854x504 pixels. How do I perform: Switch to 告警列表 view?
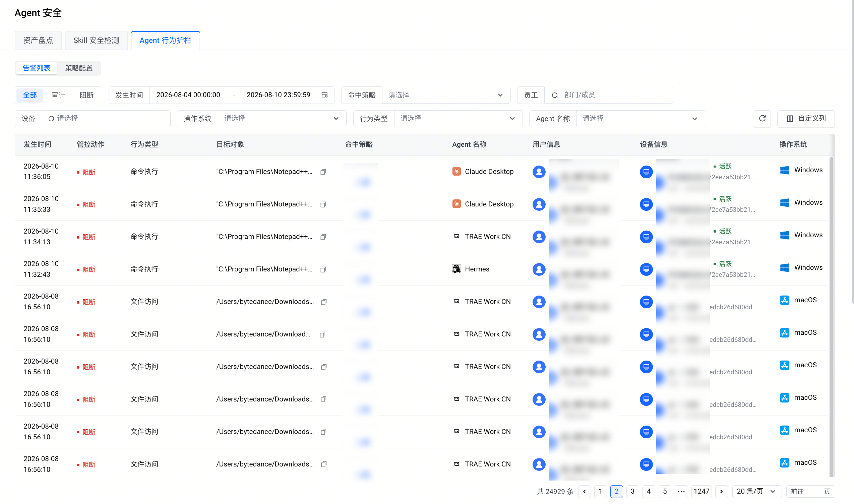pyautogui.click(x=36, y=68)
